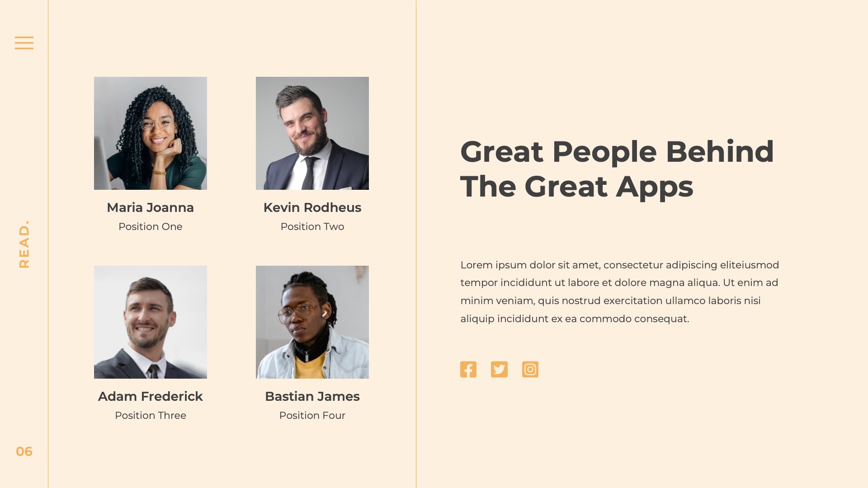Click the Position Two subtitle
This screenshot has height=488, width=868.
pos(312,227)
